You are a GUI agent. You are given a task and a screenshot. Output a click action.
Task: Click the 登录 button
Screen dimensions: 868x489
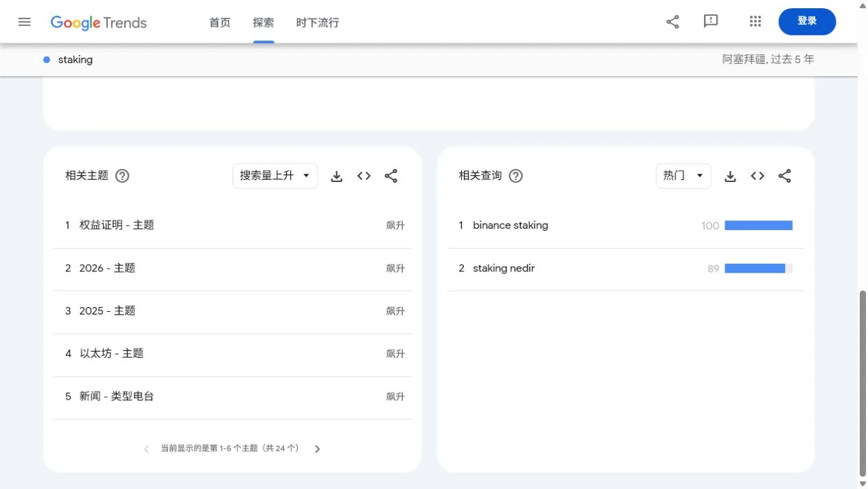click(x=807, y=21)
